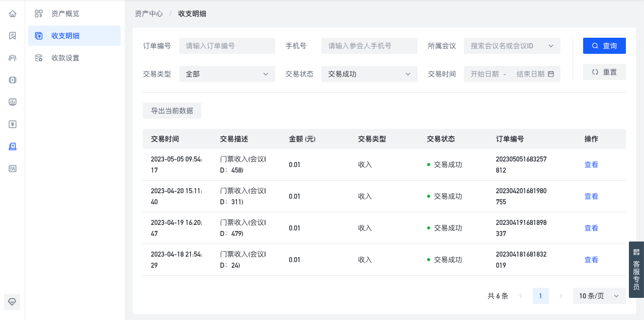
Task: Click the diamond membership icon
Action: click(x=13, y=301)
